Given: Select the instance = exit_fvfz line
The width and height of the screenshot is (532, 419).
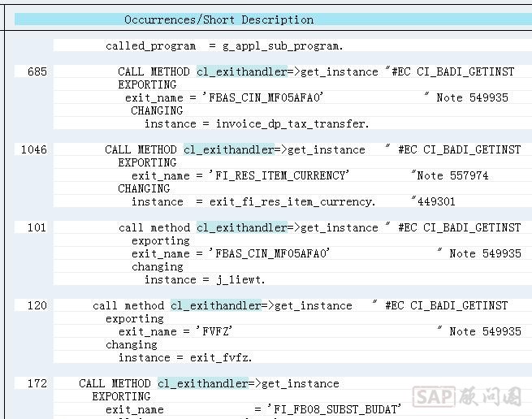Looking at the screenshot, I should coord(184,358).
